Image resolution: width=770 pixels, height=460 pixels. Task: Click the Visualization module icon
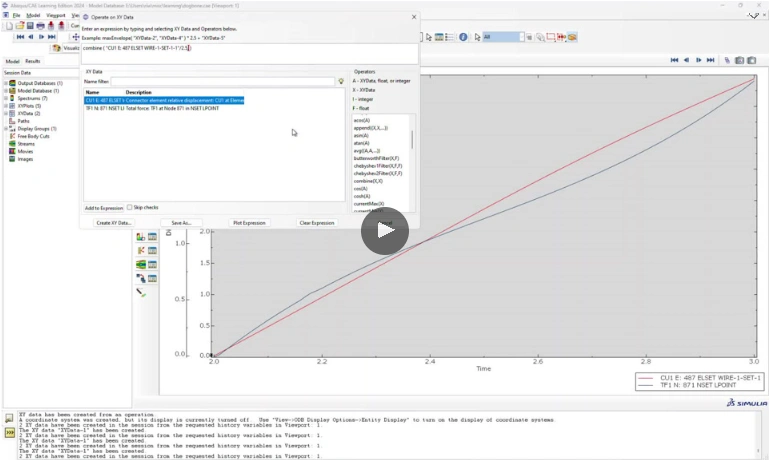tap(56, 48)
